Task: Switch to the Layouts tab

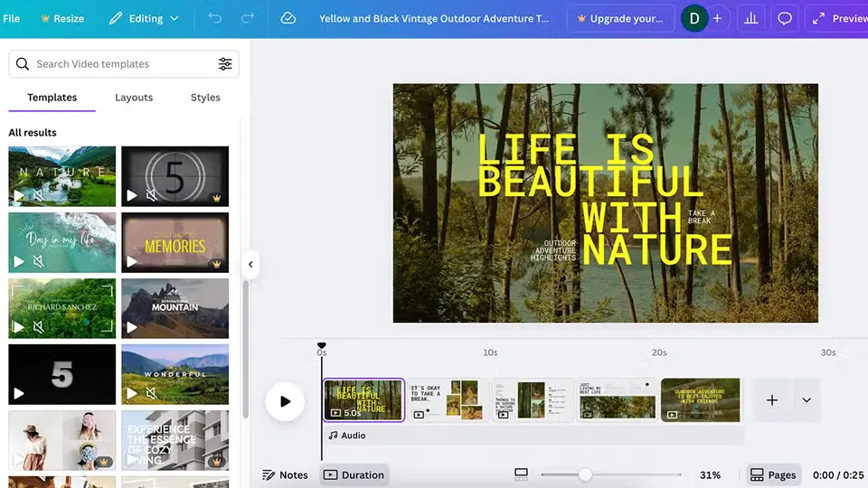Action: (134, 98)
